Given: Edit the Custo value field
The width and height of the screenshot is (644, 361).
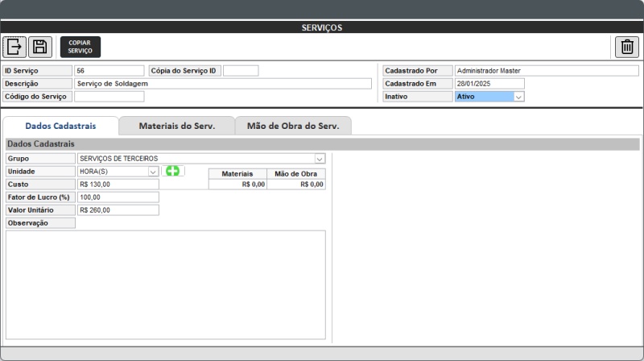Looking at the screenshot, I should pos(118,185).
